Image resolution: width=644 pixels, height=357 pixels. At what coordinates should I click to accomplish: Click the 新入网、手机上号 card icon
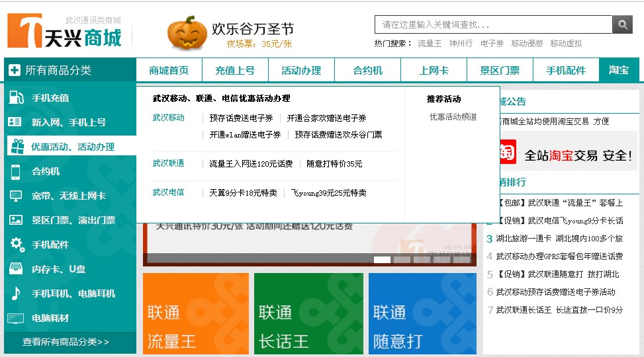point(15,122)
